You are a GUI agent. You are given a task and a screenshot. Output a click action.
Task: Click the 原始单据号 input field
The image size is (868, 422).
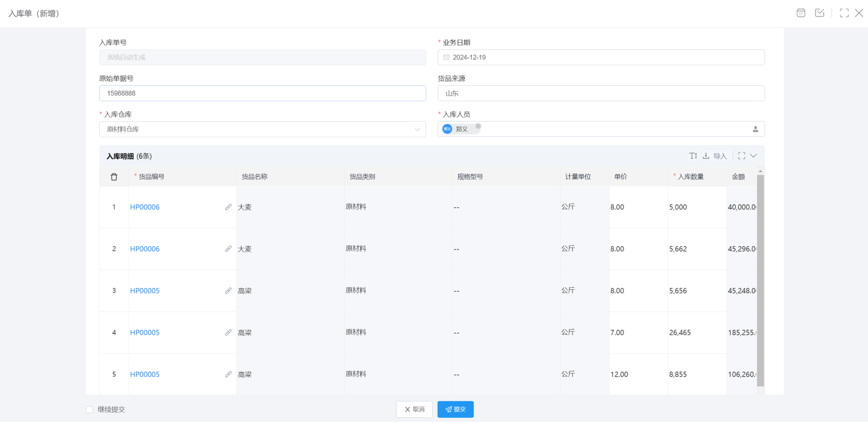pos(262,94)
